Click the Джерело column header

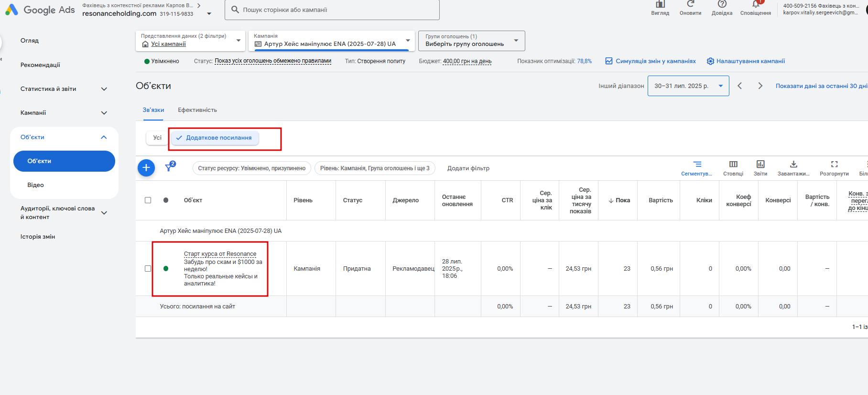[x=405, y=200]
